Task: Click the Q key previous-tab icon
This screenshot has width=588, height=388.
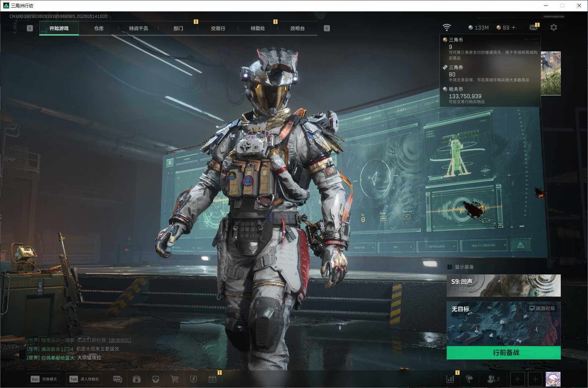Action: point(30,28)
